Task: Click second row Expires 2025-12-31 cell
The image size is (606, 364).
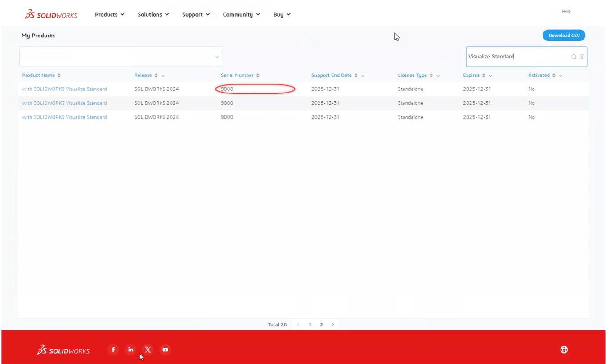Action: pos(477,103)
